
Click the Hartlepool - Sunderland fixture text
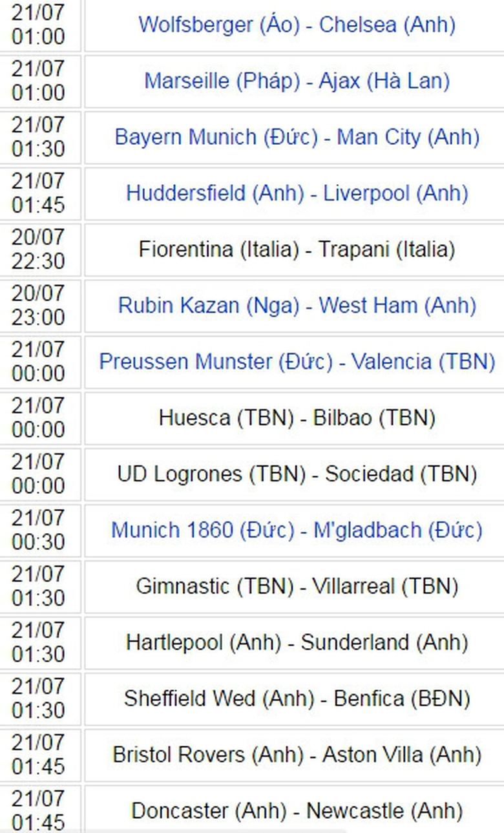[x=297, y=643]
